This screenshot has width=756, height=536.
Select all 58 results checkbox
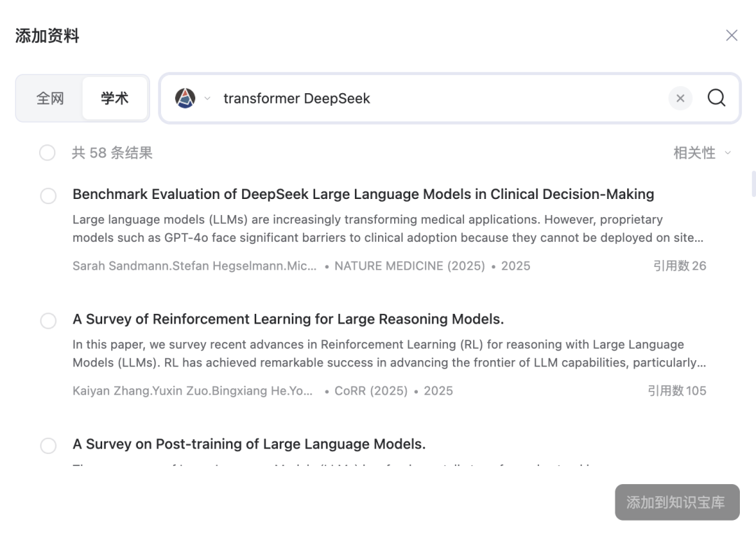[48, 153]
